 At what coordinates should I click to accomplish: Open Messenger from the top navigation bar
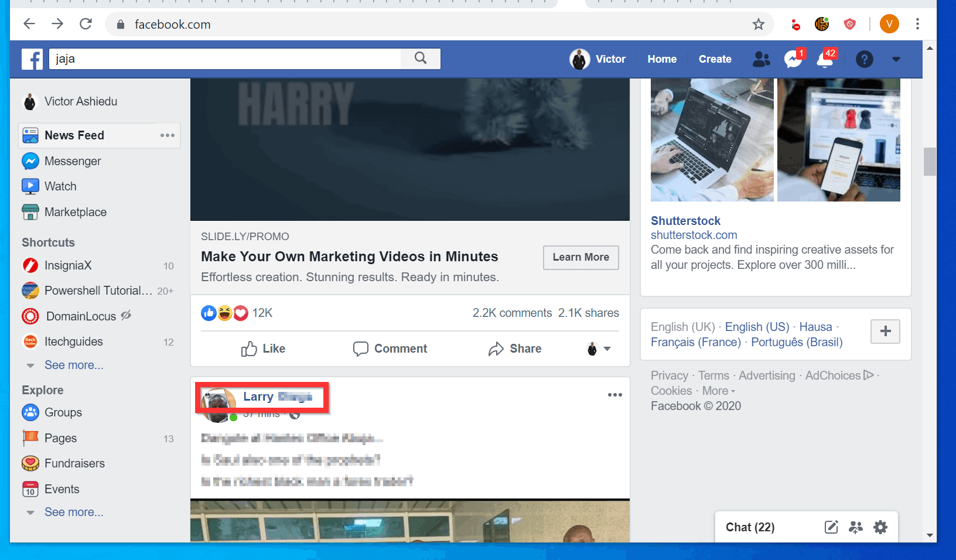point(793,59)
